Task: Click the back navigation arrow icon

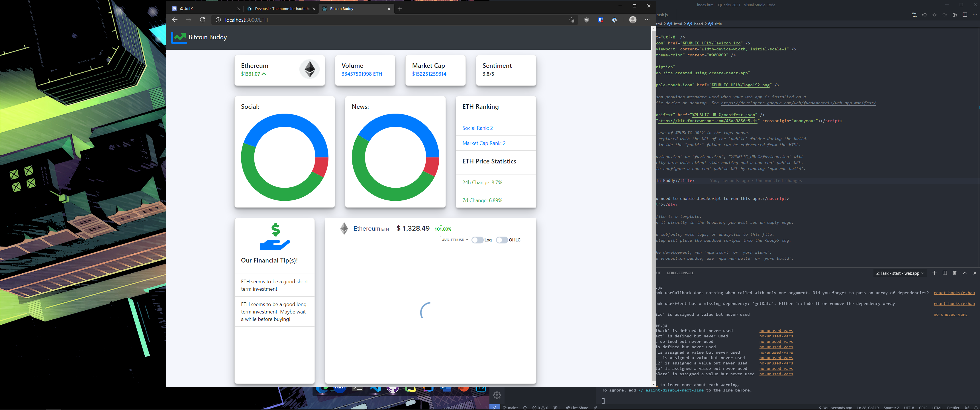Action: click(x=175, y=19)
